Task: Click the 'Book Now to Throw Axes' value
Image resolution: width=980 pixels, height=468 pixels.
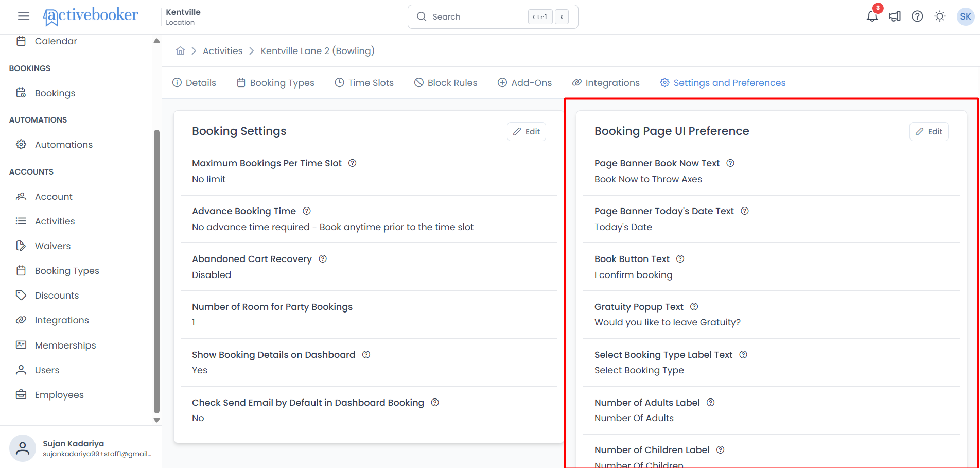Action: tap(648, 179)
